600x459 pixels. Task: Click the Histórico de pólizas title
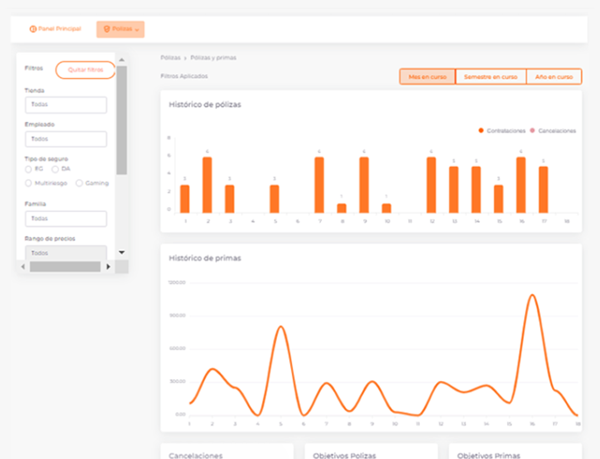pyautogui.click(x=205, y=105)
